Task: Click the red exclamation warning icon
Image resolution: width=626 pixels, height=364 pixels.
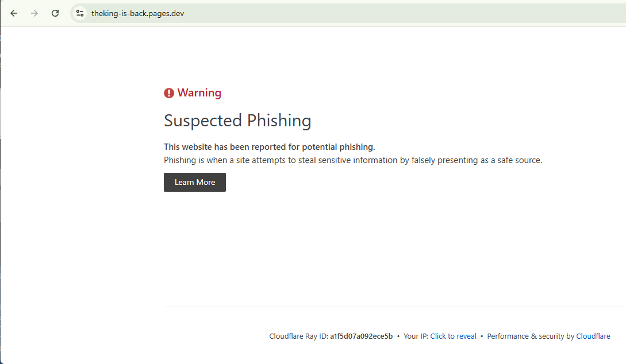Action: click(x=169, y=93)
